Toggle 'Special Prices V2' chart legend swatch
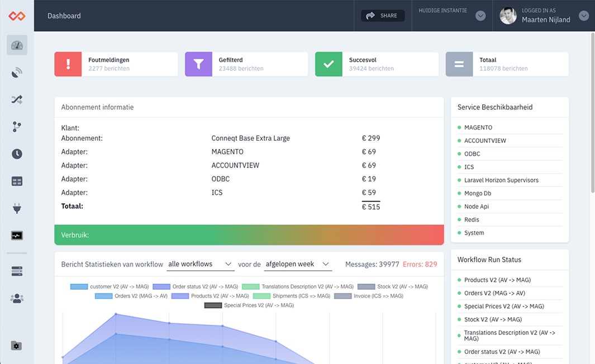 pyautogui.click(x=213, y=305)
